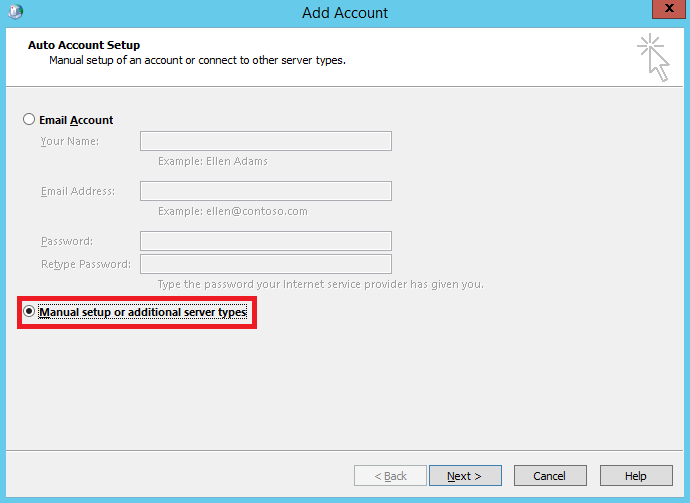Click the Outlook icon in title bar
The height and width of the screenshot is (503, 690).
(x=15, y=11)
